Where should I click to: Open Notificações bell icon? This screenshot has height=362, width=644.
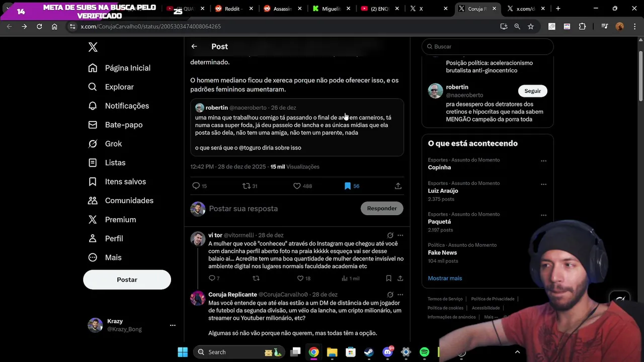[x=93, y=106]
